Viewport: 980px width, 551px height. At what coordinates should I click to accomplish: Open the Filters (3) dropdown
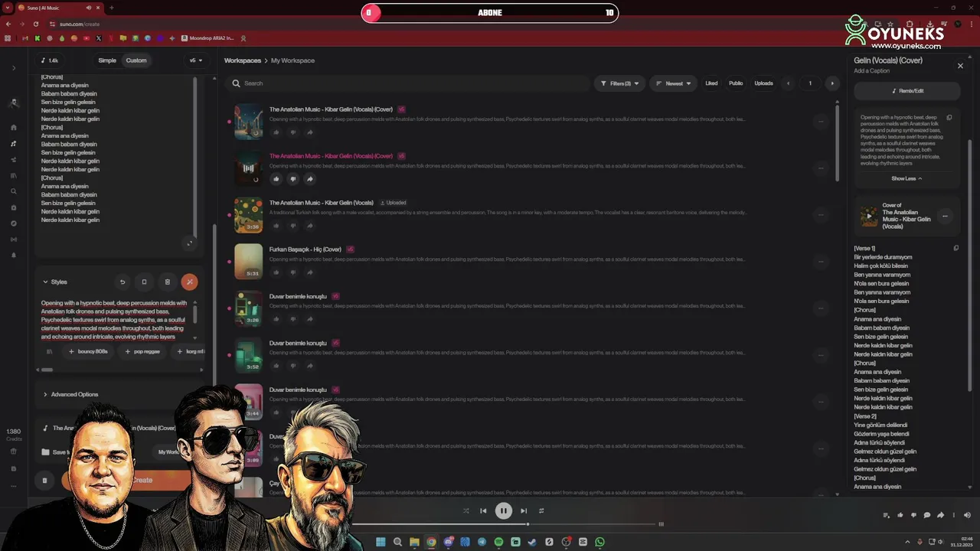(619, 83)
